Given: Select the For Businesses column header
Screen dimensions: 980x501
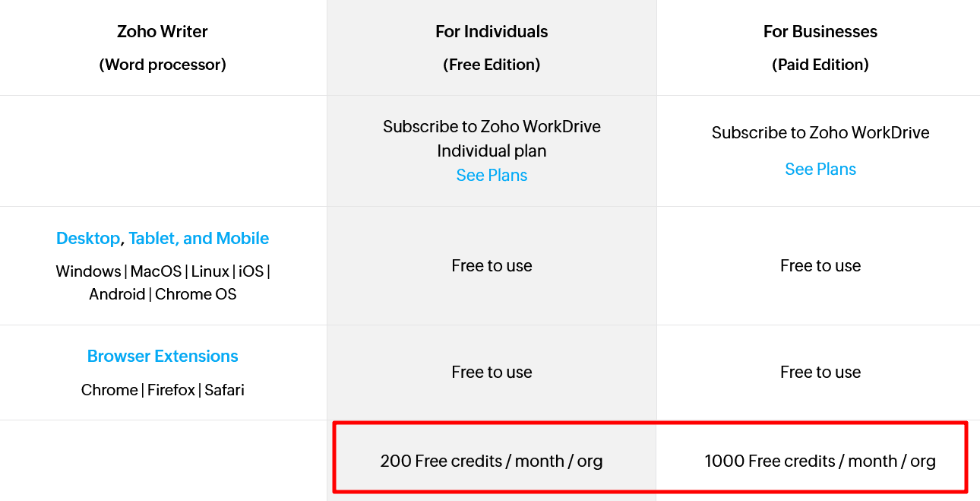Looking at the screenshot, I should tap(820, 32).
